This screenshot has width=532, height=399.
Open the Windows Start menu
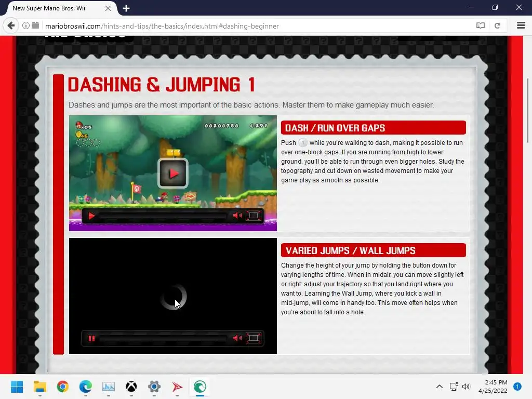(17, 387)
